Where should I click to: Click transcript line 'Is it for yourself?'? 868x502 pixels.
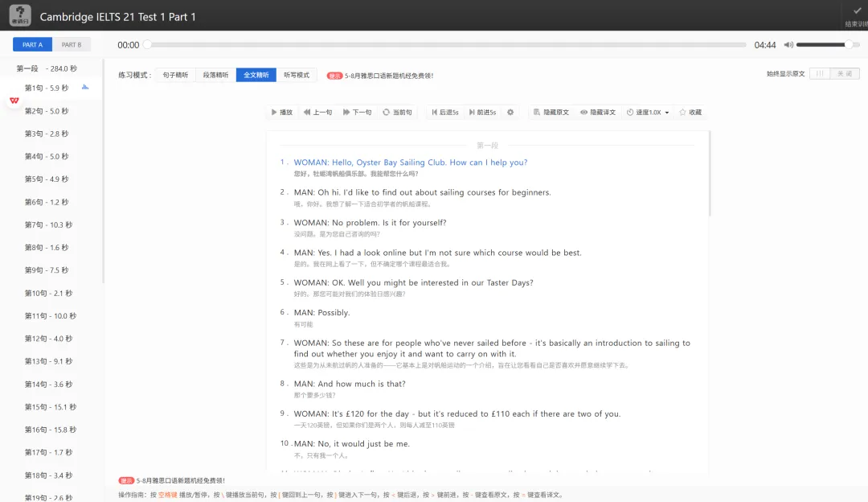370,222
